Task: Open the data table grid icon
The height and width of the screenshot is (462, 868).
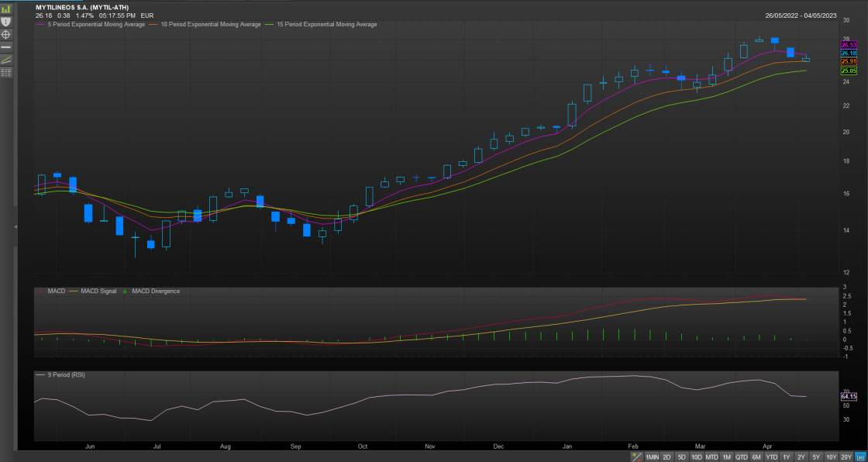Action: 6,72
